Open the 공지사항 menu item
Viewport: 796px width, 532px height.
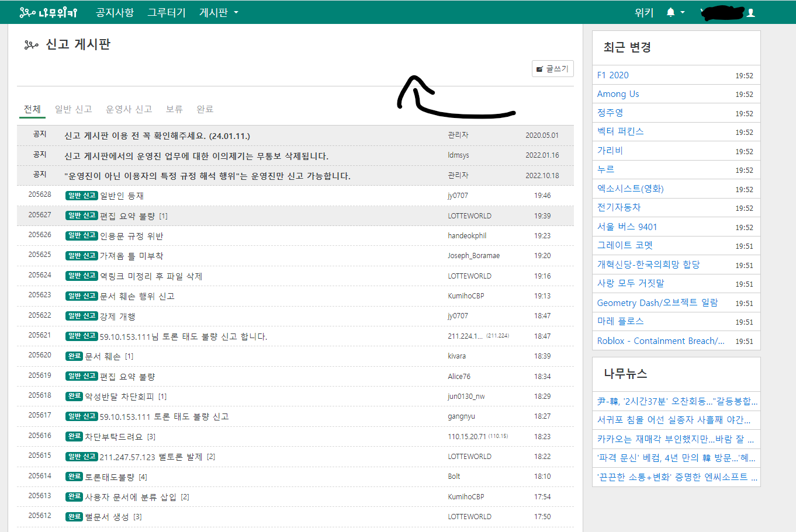tap(115, 12)
